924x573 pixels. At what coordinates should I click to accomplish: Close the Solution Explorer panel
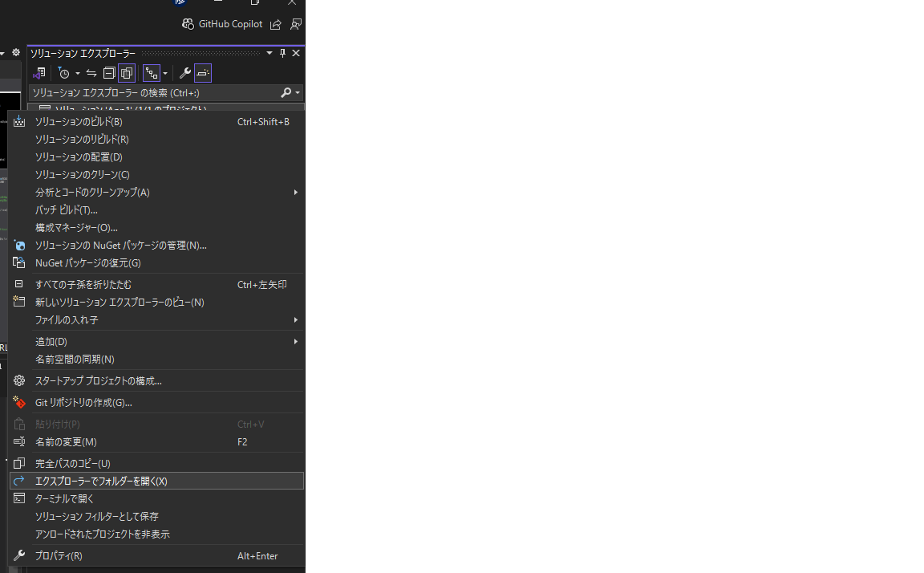[296, 53]
